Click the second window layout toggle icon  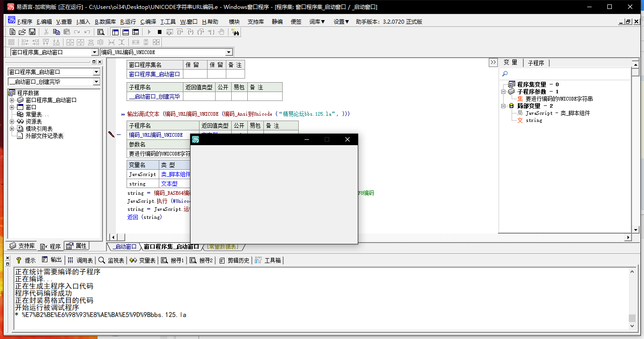(x=126, y=32)
